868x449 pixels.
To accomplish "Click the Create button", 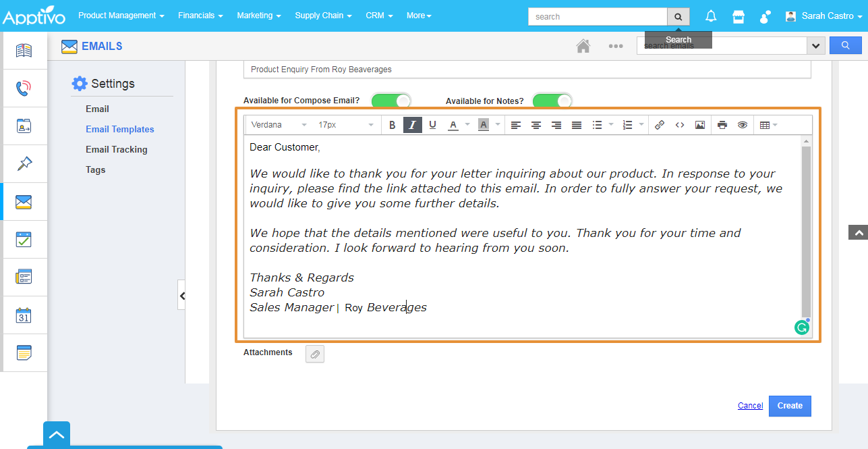I will (790, 406).
